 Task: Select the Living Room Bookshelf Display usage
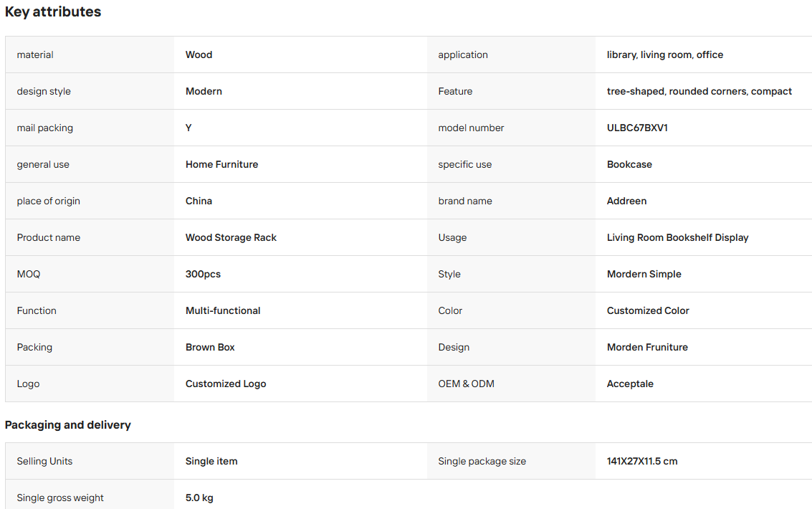click(x=677, y=238)
